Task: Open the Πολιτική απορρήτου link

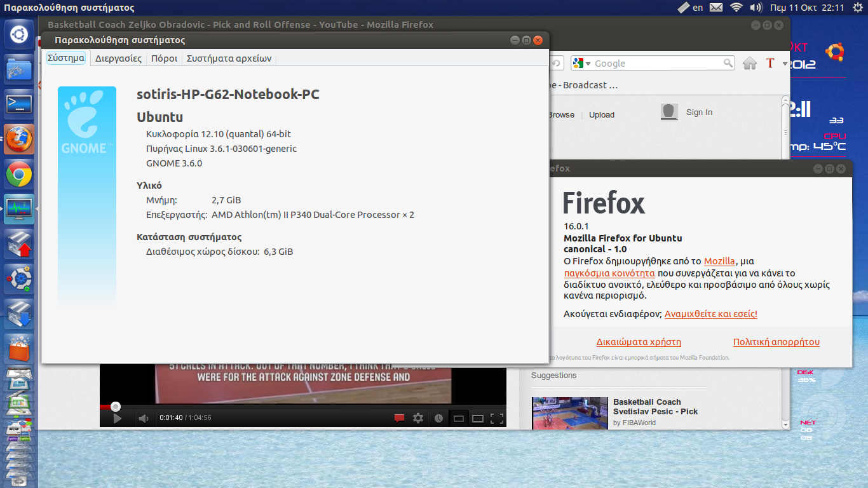Action: pos(776,342)
